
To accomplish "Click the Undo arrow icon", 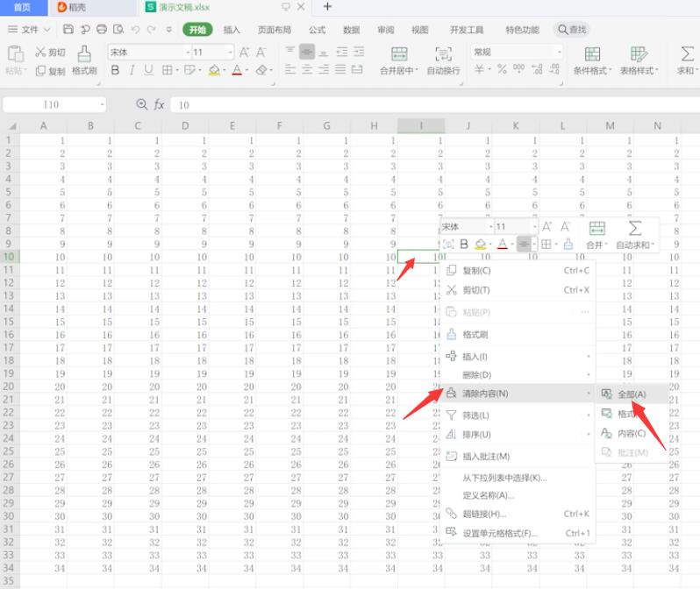I will click(135, 30).
